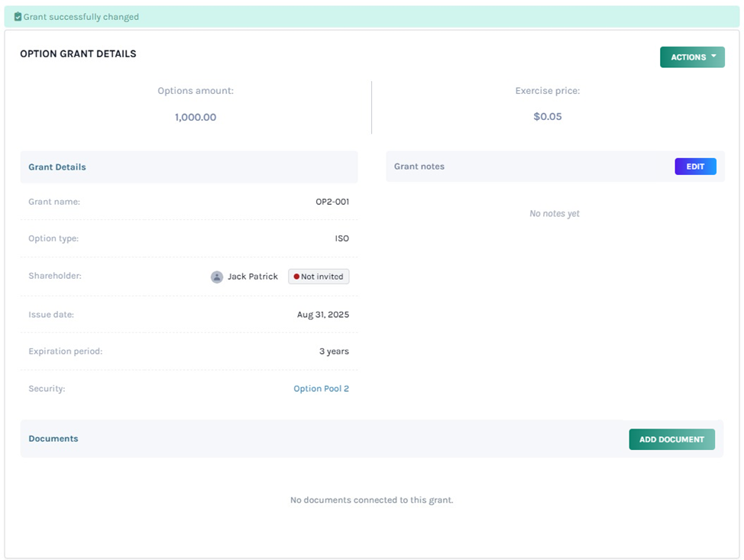Click the Issue date Aug 31, 2025
Image resolution: width=744 pixels, height=560 pixels.
pos(324,314)
